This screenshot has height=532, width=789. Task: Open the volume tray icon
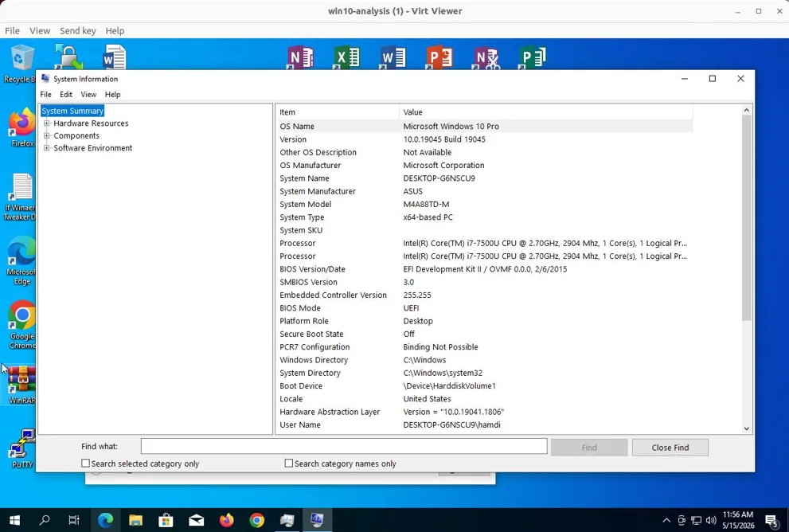[711, 520]
